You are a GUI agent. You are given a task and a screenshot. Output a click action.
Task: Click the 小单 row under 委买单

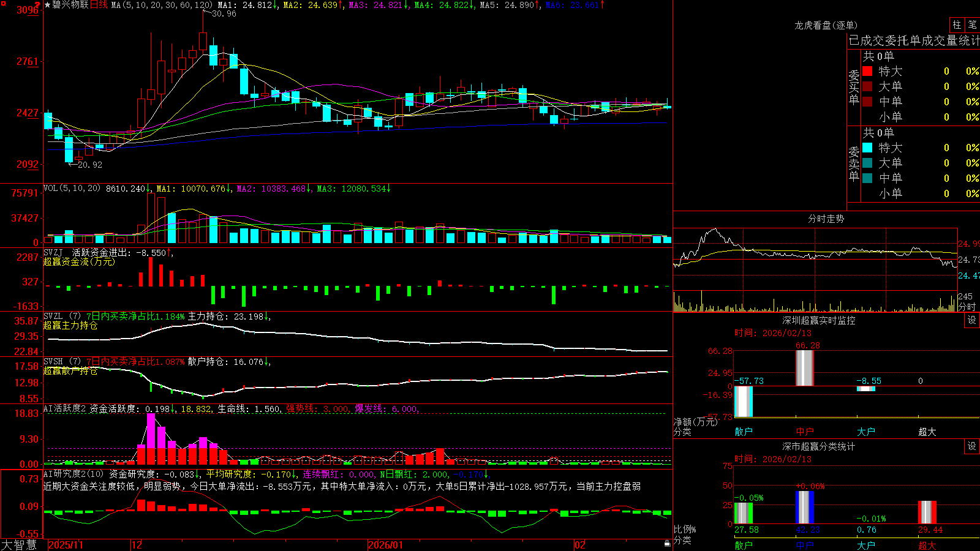921,117
